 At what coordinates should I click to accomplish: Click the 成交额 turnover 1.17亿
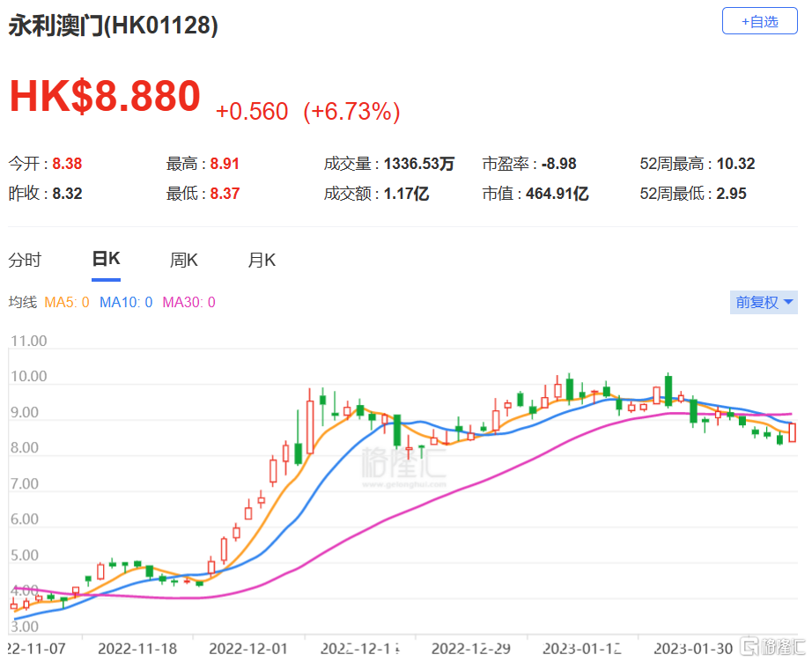tap(407, 194)
